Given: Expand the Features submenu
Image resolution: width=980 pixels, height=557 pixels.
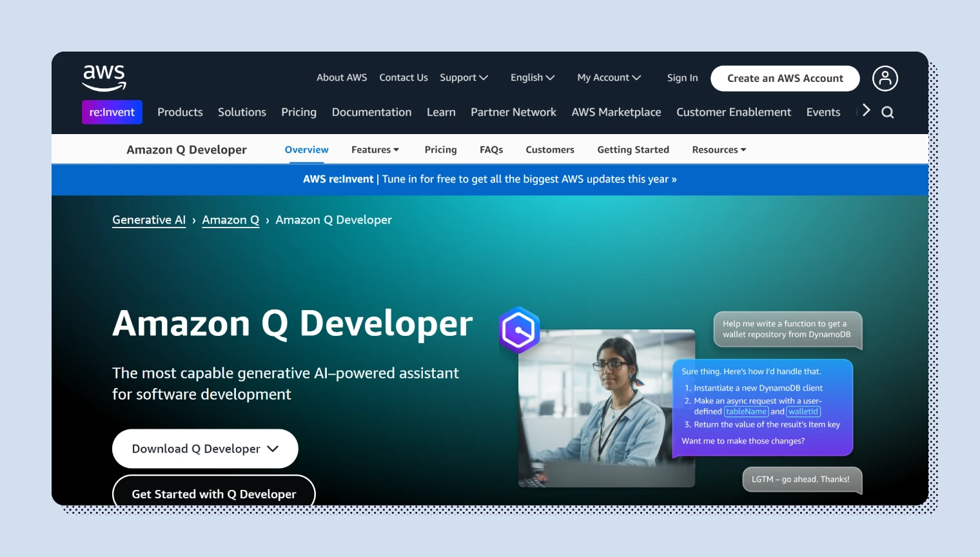Looking at the screenshot, I should point(375,150).
